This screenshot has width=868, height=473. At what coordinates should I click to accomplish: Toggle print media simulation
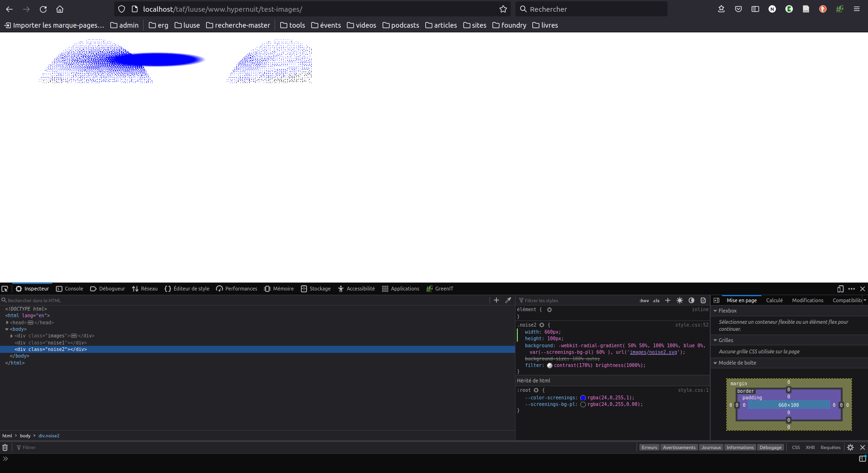[x=703, y=300]
